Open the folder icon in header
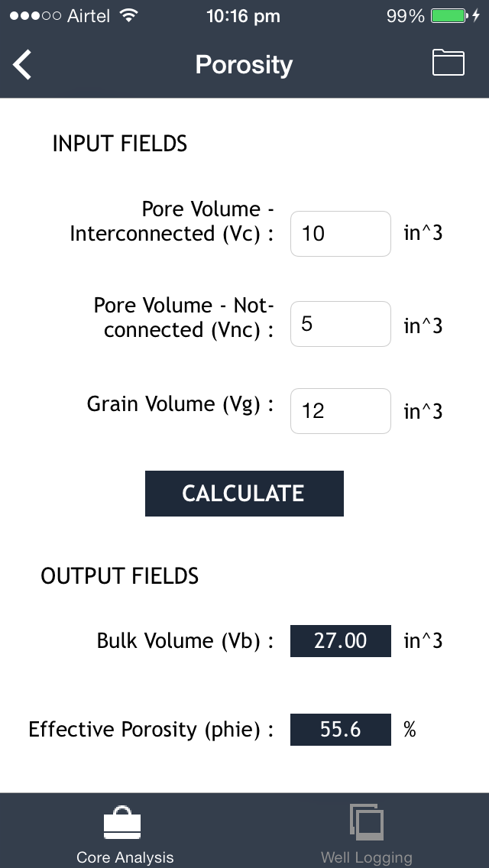The height and width of the screenshot is (868, 489). click(x=449, y=63)
